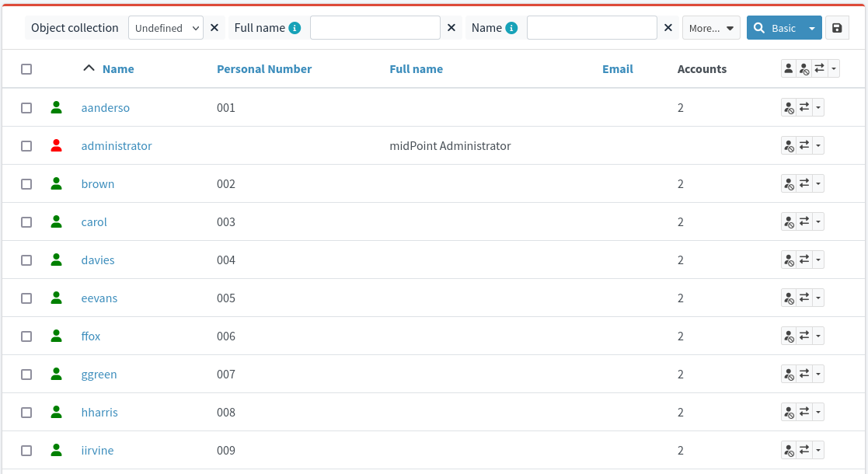
Task: Remove the Object collection filter with its X
Action: tap(215, 28)
